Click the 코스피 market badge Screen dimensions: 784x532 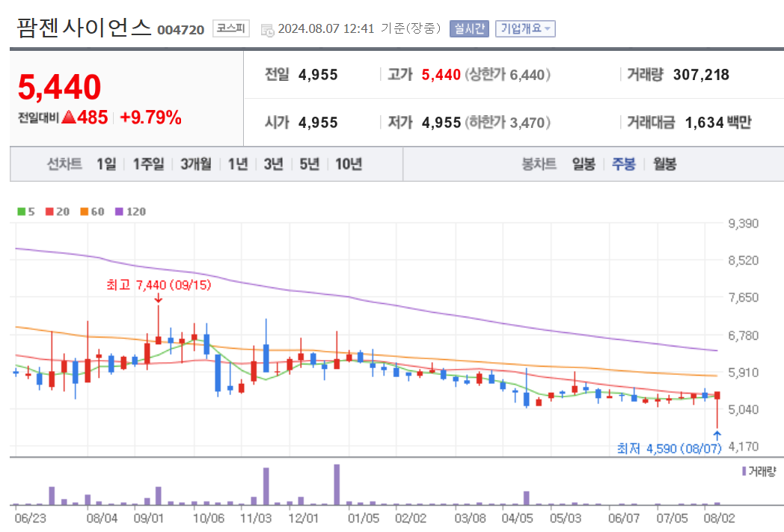tap(231, 28)
